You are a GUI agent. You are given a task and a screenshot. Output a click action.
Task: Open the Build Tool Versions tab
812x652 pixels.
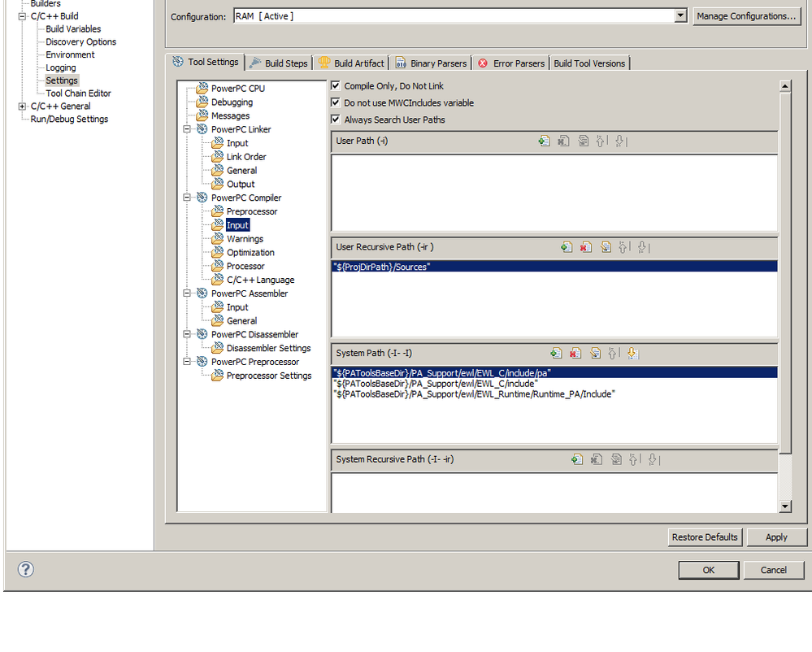(x=589, y=63)
